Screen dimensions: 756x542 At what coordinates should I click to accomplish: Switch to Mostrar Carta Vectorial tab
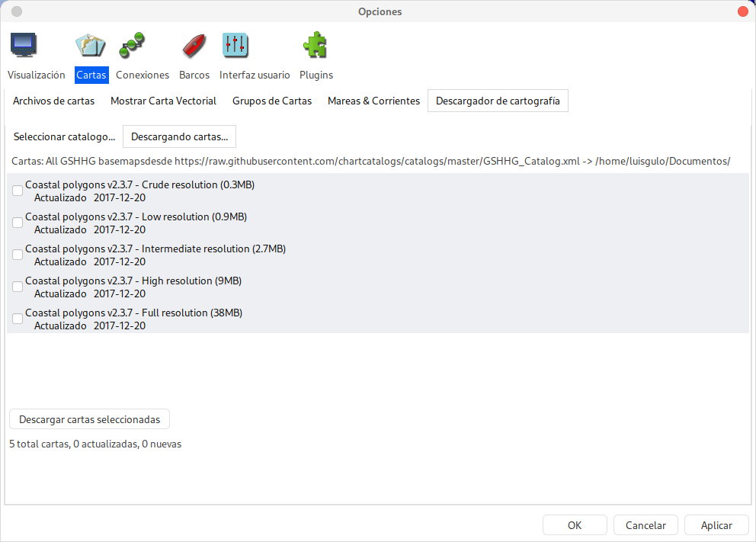pyautogui.click(x=163, y=101)
